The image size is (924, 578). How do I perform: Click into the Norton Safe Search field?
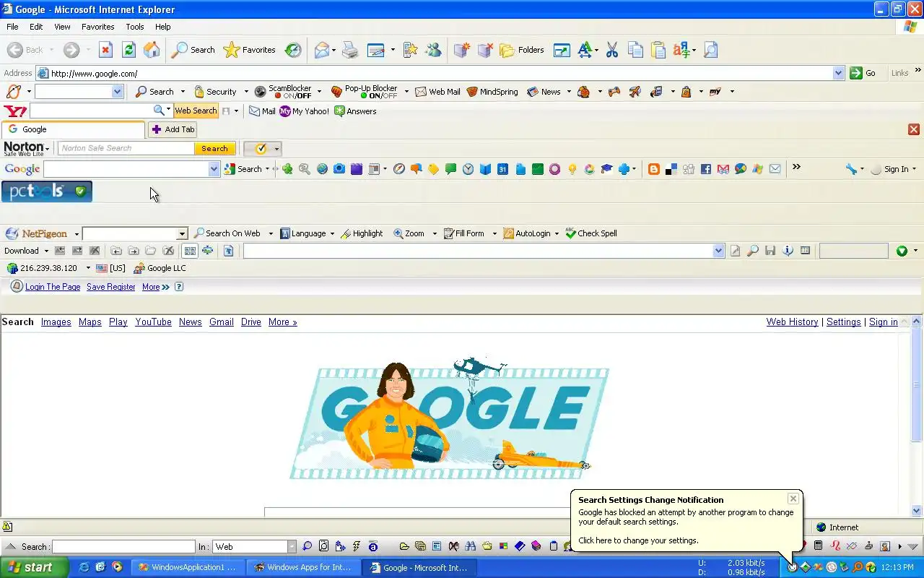tap(126, 148)
